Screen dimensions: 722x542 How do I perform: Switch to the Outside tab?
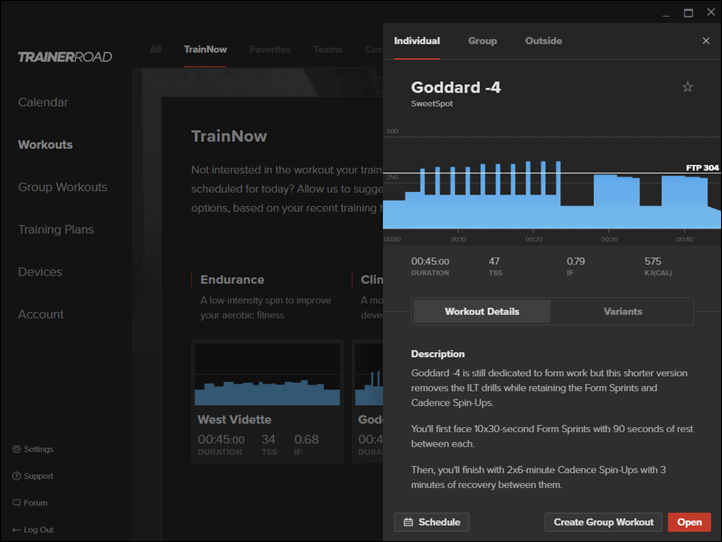pos(543,41)
